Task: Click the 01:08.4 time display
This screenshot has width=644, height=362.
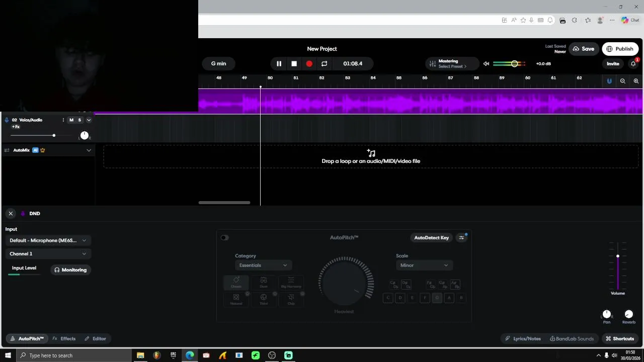Action: click(x=353, y=64)
